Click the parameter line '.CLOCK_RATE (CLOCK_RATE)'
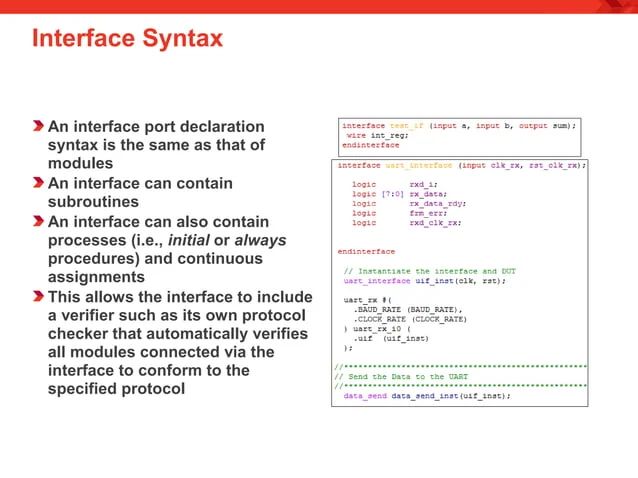The height and width of the screenshot is (478, 638). 410,319
